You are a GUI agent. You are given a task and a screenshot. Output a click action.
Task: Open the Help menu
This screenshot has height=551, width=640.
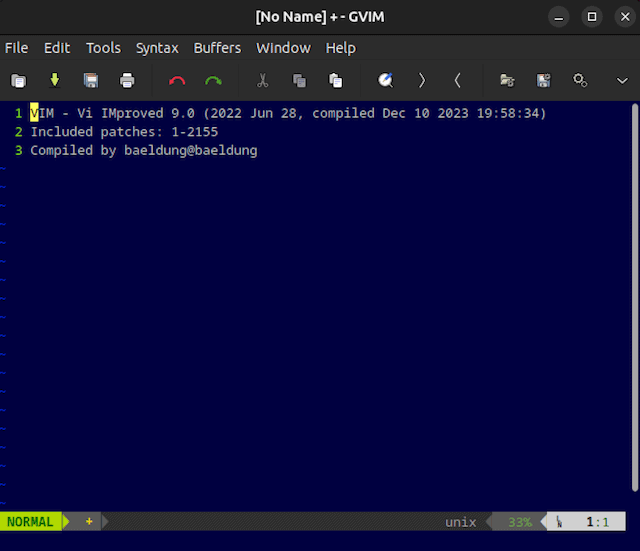(x=340, y=48)
